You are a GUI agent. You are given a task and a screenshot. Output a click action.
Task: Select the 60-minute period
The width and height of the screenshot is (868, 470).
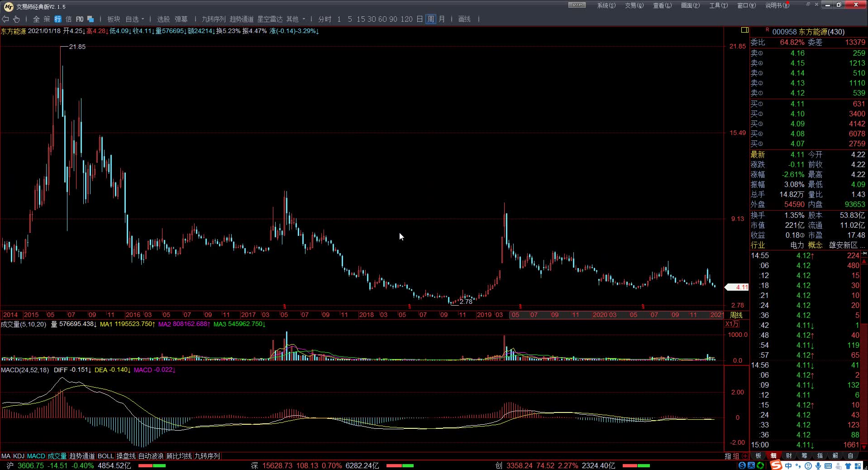point(382,19)
